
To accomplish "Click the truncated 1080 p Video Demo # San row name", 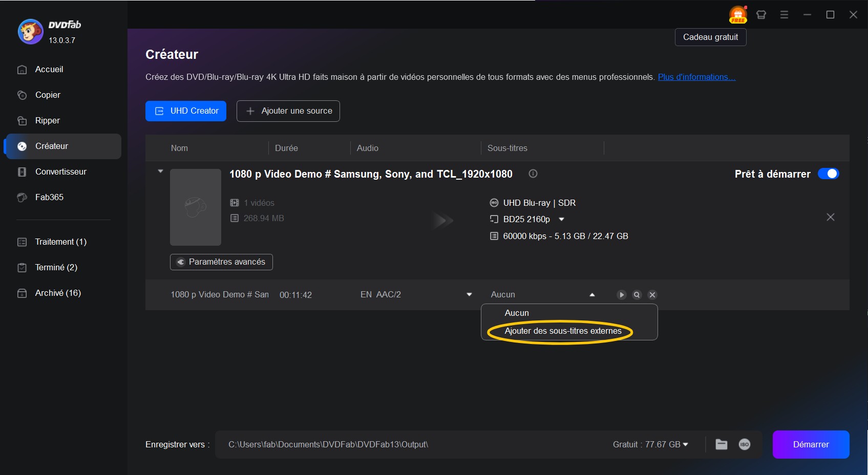I will click(x=219, y=294).
